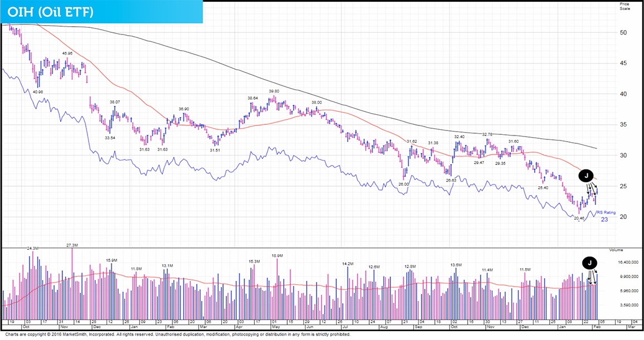Click the 18.9M volume label

tap(277, 255)
